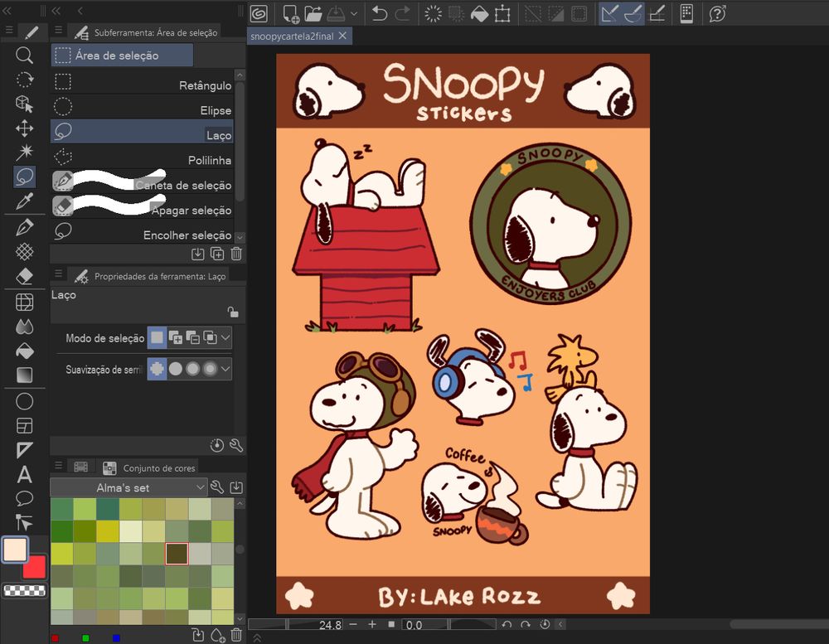Screen dimensions: 829x644
Task: Open the Conjunto de cores palette tab
Action: 158,468
